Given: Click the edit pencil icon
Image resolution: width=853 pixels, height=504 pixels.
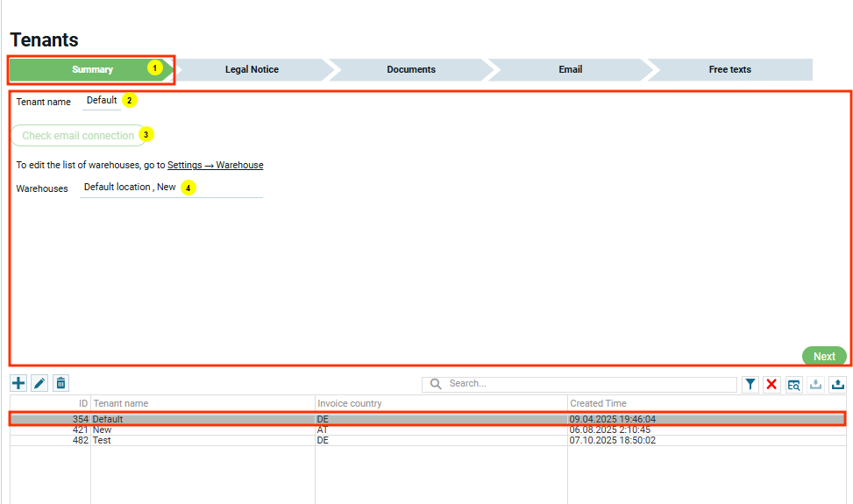Looking at the screenshot, I should [x=39, y=383].
